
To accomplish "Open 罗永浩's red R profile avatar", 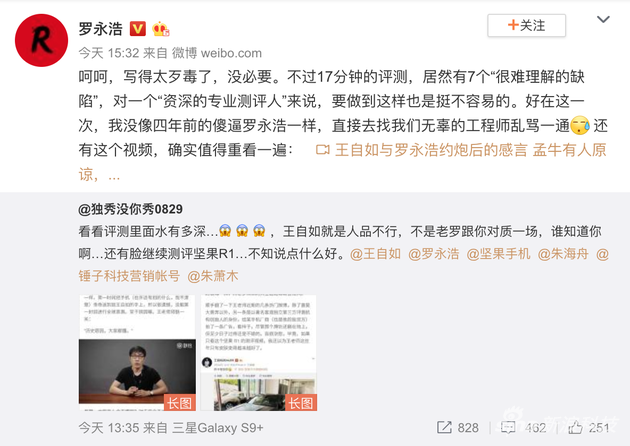I will [41, 40].
